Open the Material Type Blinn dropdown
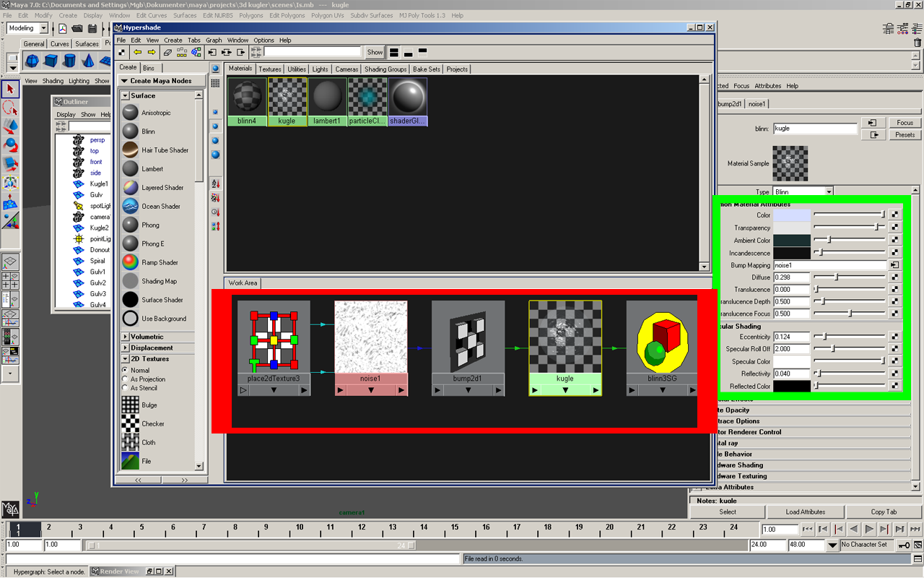This screenshot has width=924, height=578. pos(829,191)
